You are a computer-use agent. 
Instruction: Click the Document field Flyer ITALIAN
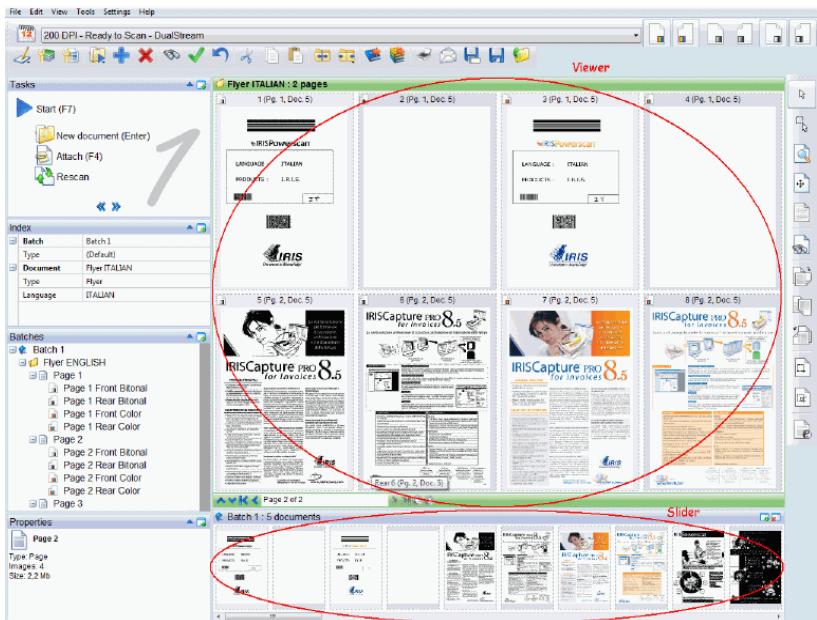(145, 268)
